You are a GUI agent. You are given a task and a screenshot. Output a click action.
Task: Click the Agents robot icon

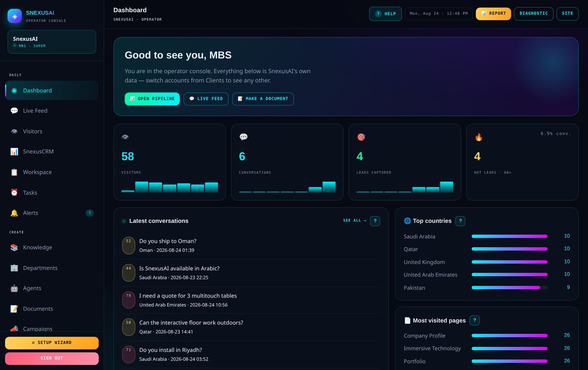[x=14, y=288]
